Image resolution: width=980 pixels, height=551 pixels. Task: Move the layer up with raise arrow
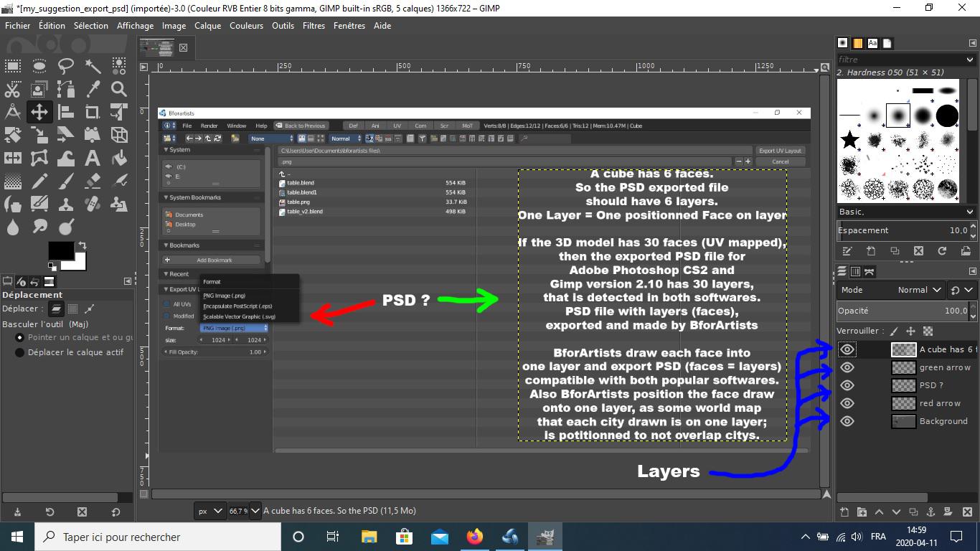[x=879, y=512]
